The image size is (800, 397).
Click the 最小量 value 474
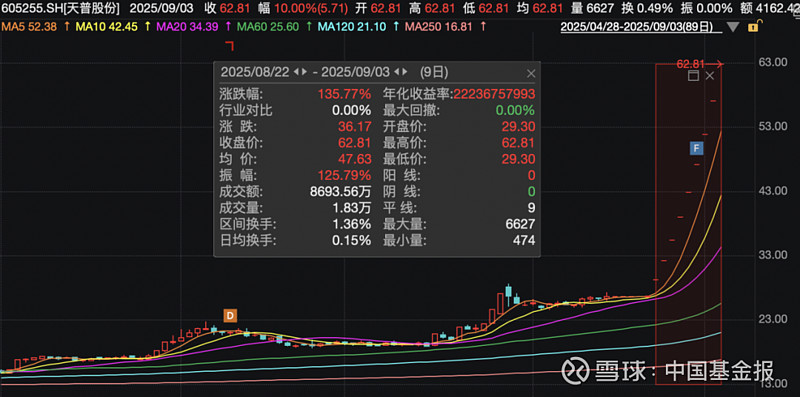(x=524, y=241)
